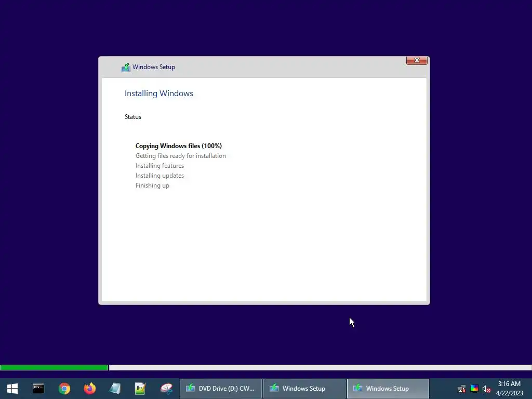This screenshot has height=399, width=532.
Task: Open the network status tray icon
Action: pyautogui.click(x=462, y=389)
